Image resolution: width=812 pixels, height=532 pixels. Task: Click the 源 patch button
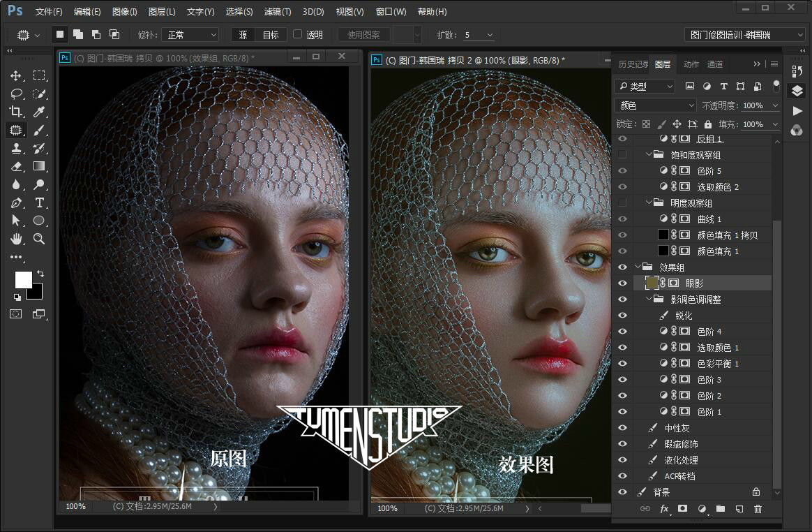tap(243, 35)
